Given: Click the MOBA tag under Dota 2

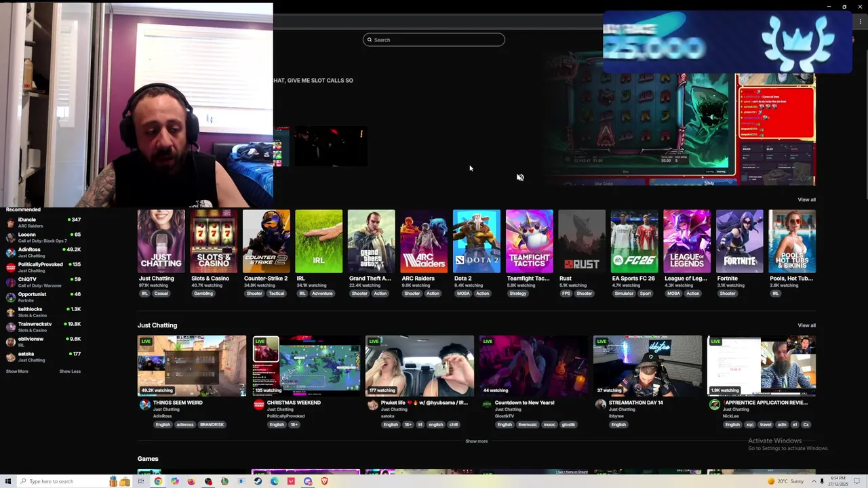Looking at the screenshot, I should [x=463, y=293].
